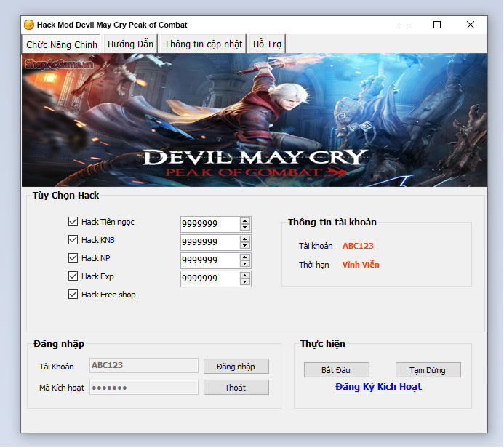Decrease the Hack NP value with down arrow
Image resolution: width=504 pixels, height=448 pixels.
tap(245, 263)
